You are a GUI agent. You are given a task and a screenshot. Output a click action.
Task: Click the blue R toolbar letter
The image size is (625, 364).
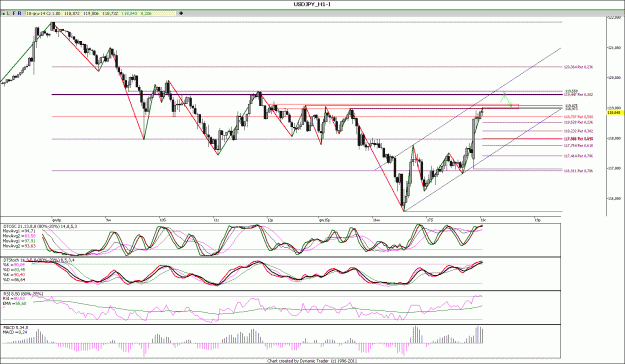pyautogui.click(x=20, y=13)
